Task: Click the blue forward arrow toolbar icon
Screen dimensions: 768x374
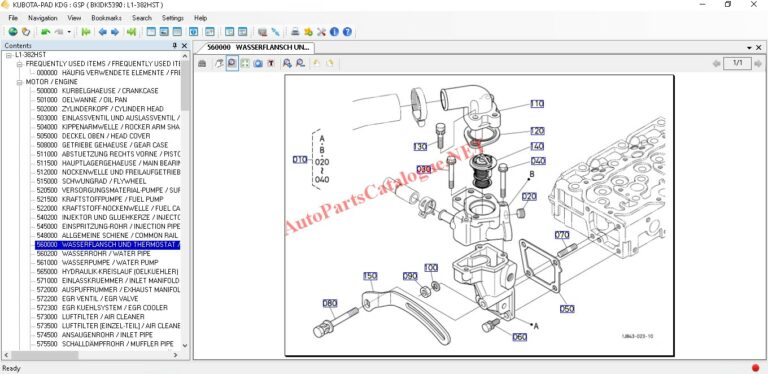Action: click(x=115, y=32)
